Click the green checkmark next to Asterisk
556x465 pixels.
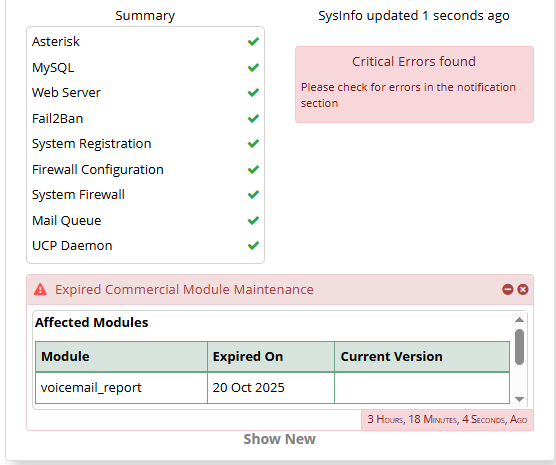click(x=253, y=41)
